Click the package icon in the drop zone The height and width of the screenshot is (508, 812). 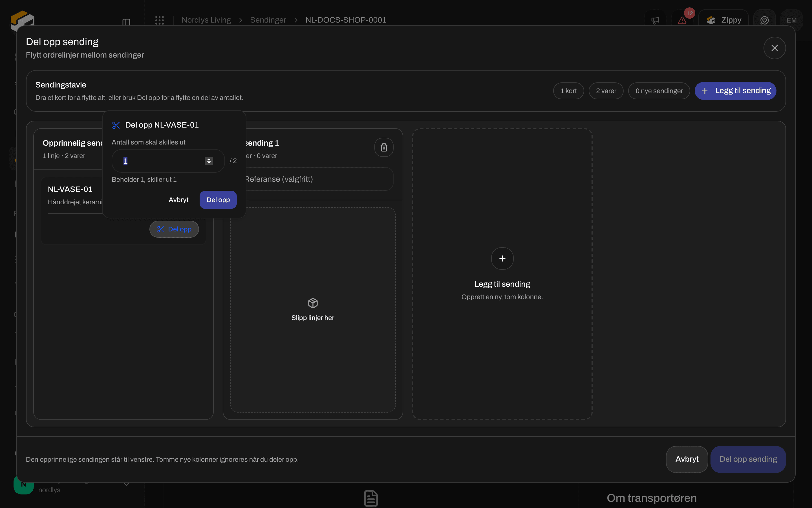(x=313, y=303)
